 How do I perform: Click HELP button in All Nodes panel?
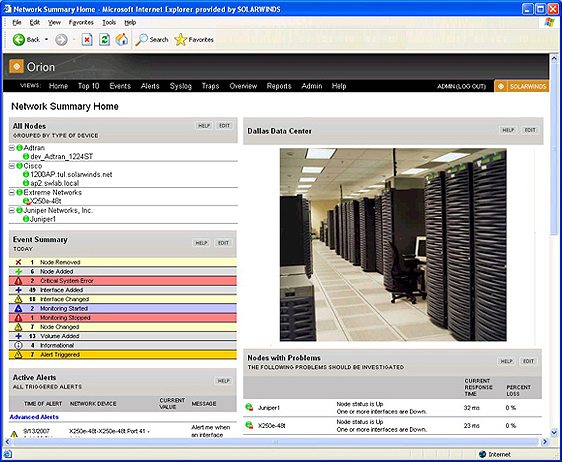(x=204, y=125)
